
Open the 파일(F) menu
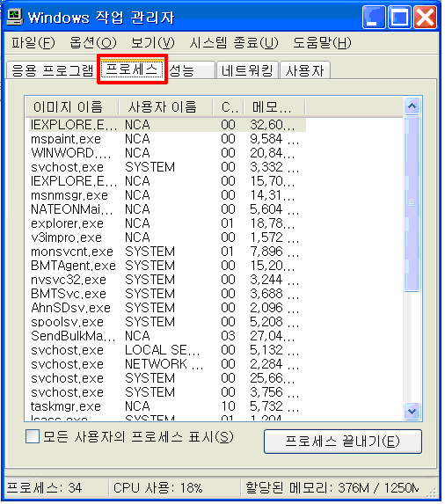coord(33,43)
